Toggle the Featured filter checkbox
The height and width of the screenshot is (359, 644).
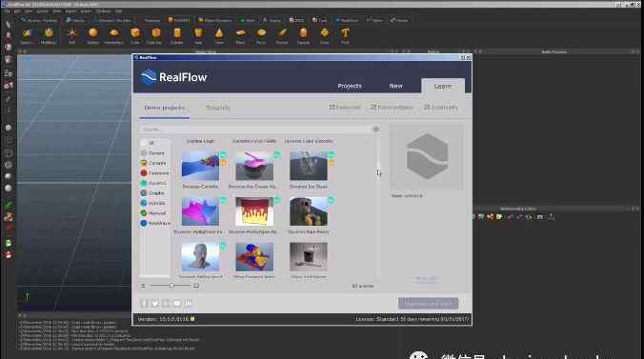332,108
